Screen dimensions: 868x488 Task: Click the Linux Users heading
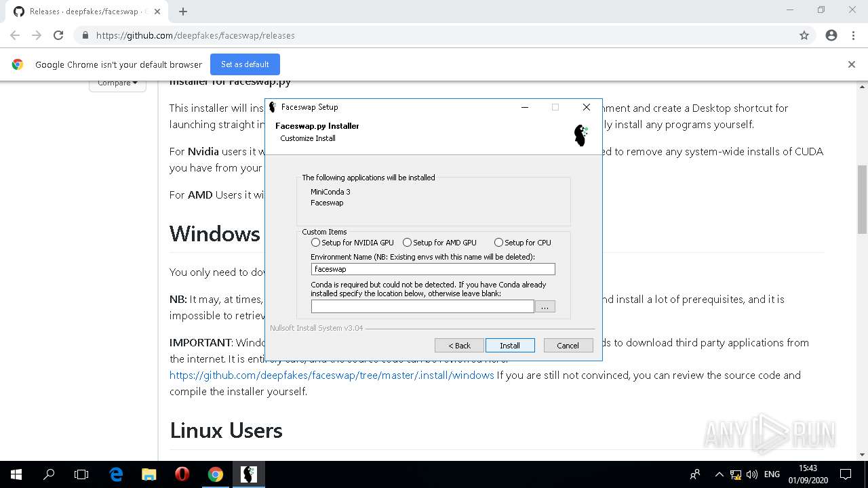click(226, 430)
